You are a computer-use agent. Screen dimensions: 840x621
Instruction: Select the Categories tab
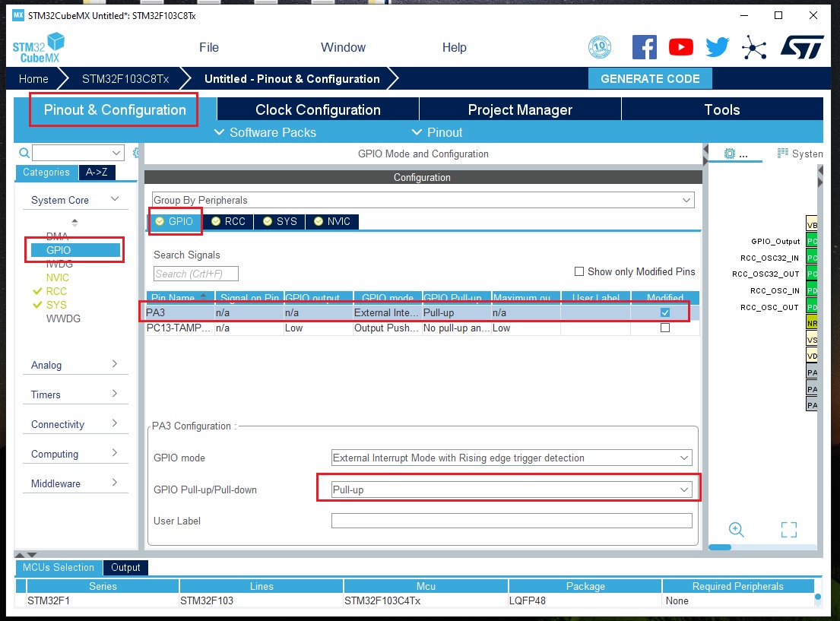tap(46, 172)
